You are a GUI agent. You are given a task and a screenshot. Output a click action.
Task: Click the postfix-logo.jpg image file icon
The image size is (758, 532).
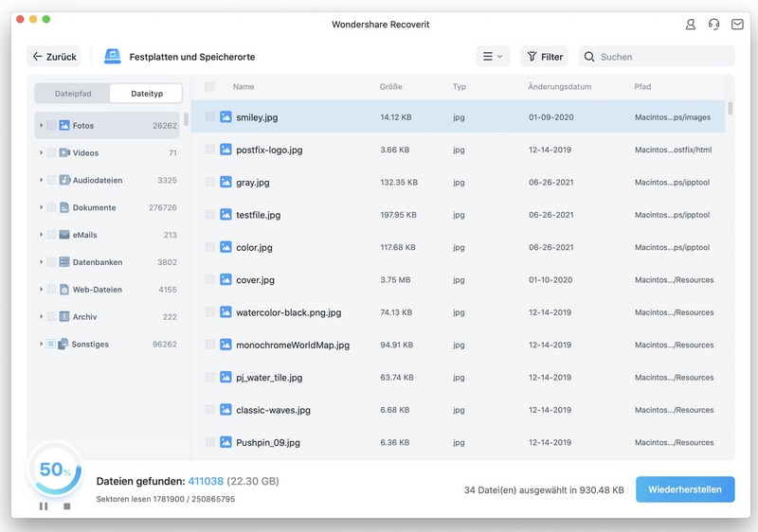point(226,150)
